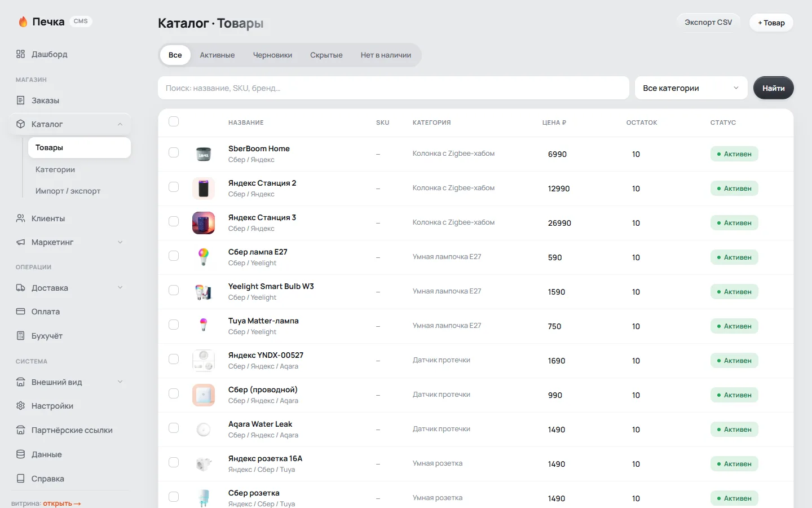Click the Бухучёт calculator icon

[21, 336]
